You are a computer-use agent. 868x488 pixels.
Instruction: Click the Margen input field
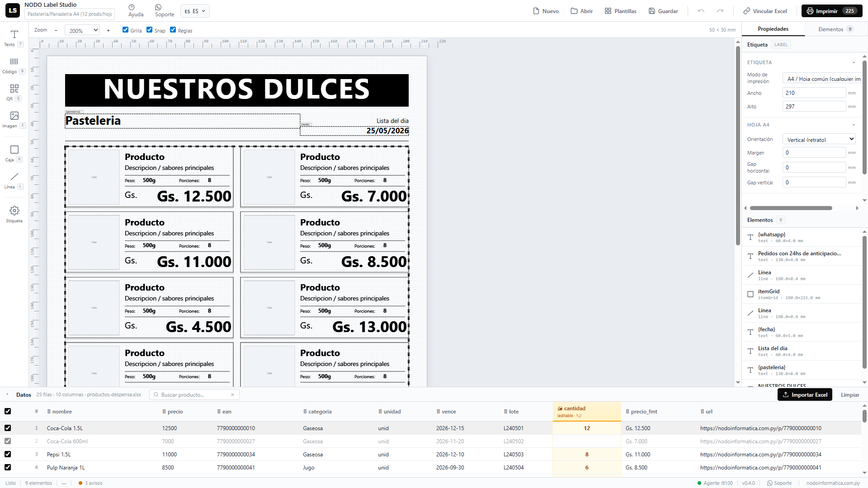point(814,152)
